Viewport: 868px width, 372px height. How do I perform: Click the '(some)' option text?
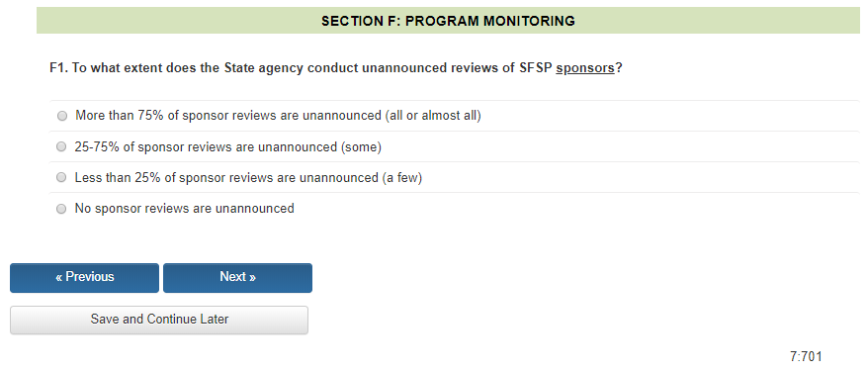361,146
